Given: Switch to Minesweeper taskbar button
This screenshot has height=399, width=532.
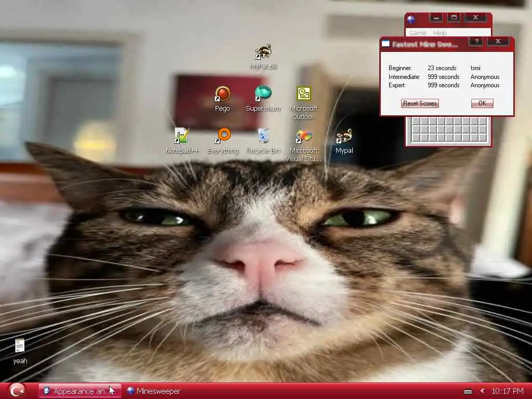Looking at the screenshot, I should pos(153,391).
